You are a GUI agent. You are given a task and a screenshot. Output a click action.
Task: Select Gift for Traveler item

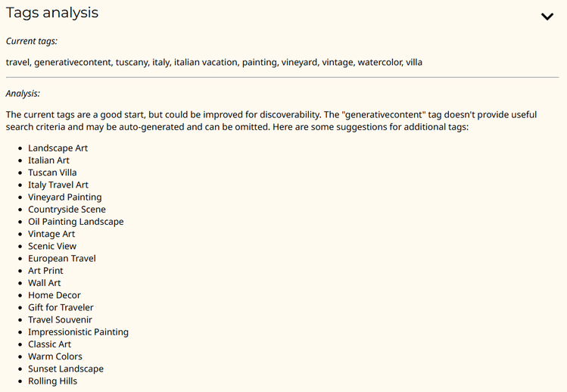[61, 307]
